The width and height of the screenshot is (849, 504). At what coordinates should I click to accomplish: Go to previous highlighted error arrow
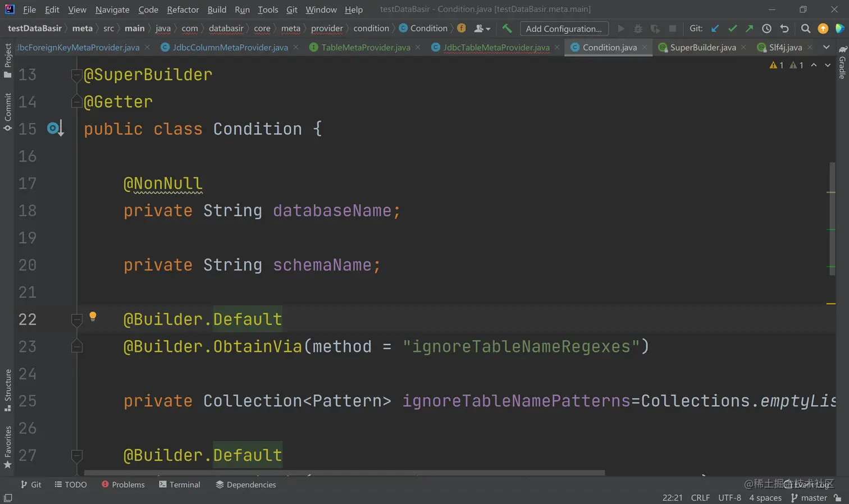[x=814, y=65]
